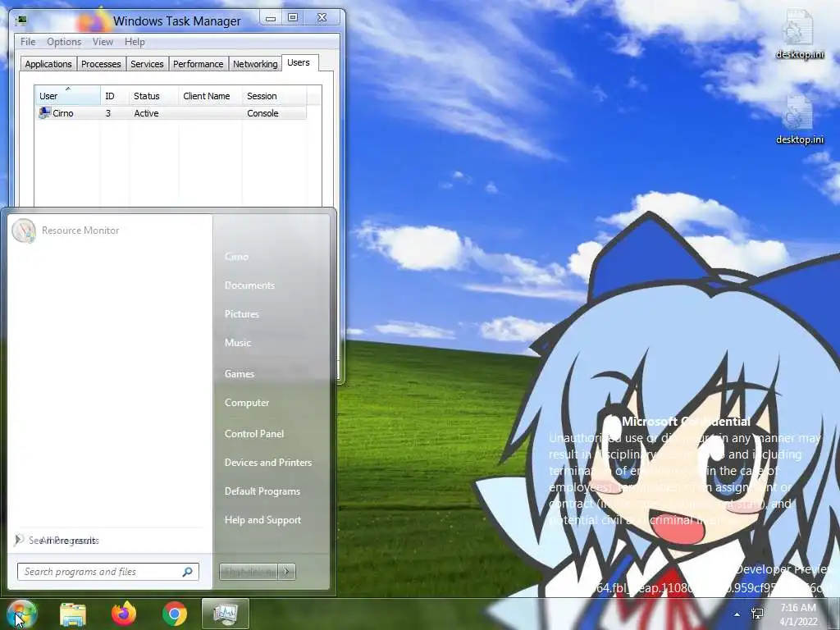
Task: Open Control Panel from Start menu
Action: click(x=254, y=434)
